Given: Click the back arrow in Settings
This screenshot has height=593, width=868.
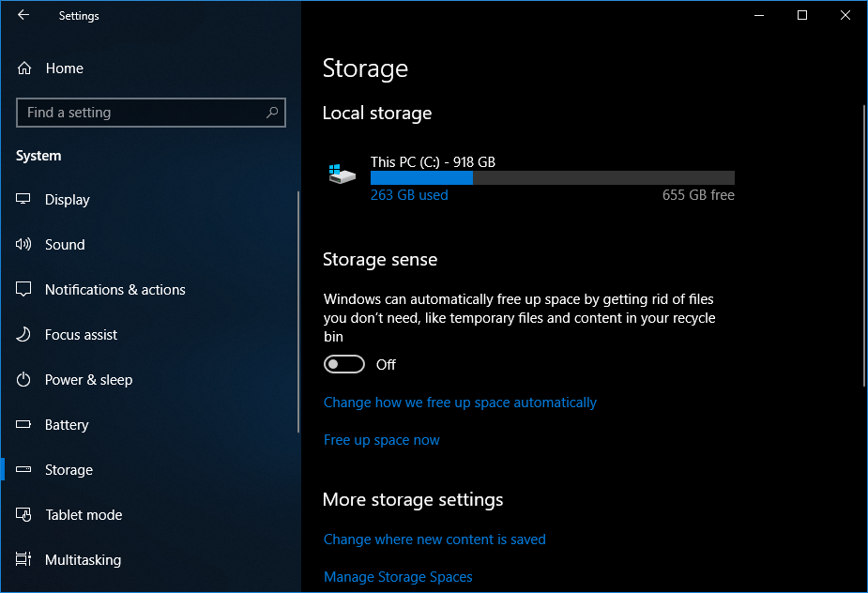Looking at the screenshot, I should [23, 15].
